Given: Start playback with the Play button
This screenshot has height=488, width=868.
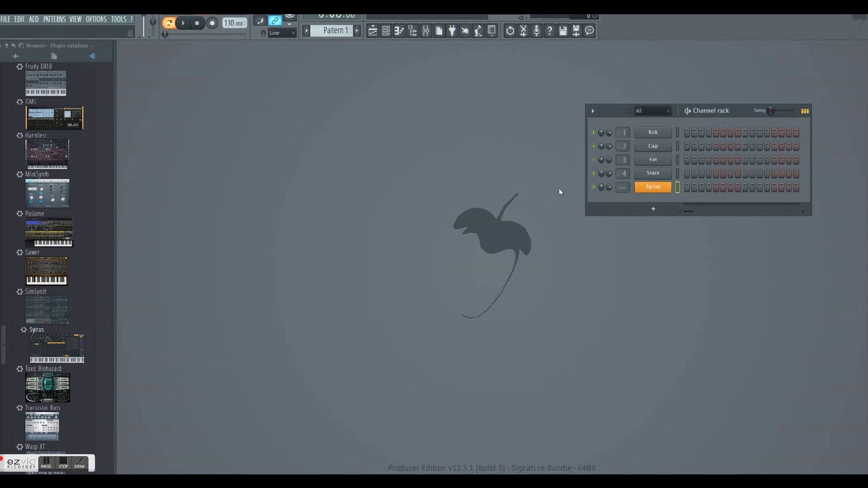Looking at the screenshot, I should [x=182, y=22].
